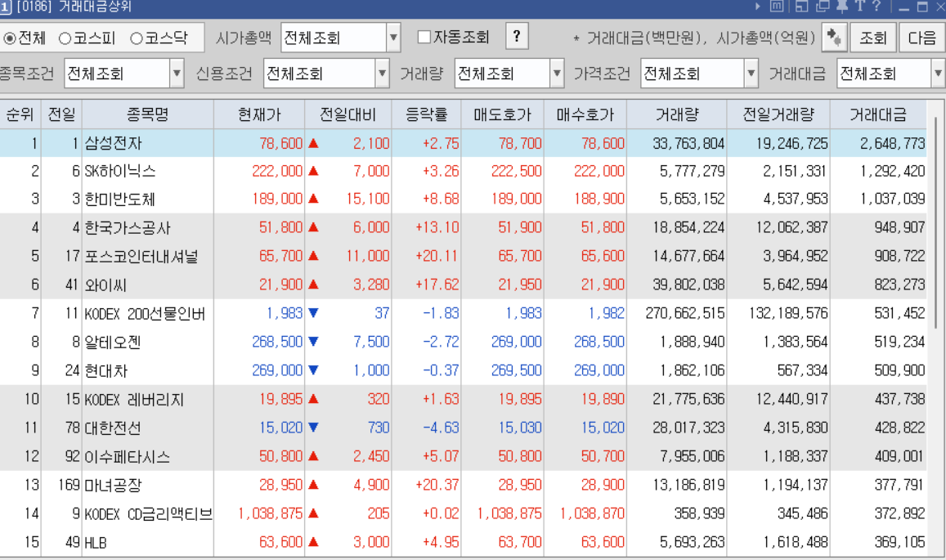Select the 이수페타시스 stock name
The image size is (946, 560).
[127, 457]
